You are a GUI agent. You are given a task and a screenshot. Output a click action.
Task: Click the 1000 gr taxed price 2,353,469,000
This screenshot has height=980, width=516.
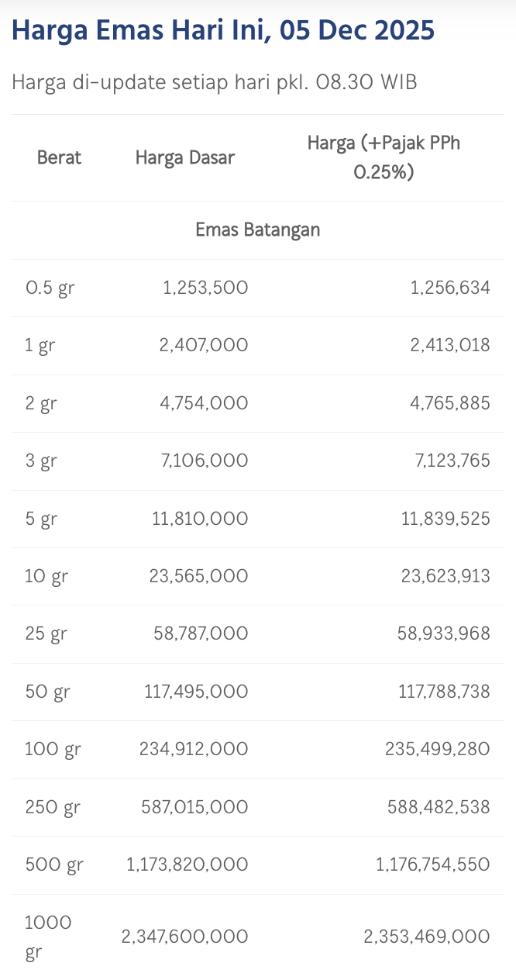426,937
